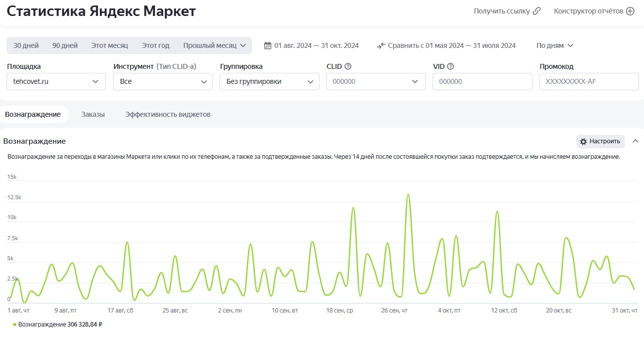Select the Этот месяц period
Viewport: 644px width, 338px height.
(x=109, y=45)
